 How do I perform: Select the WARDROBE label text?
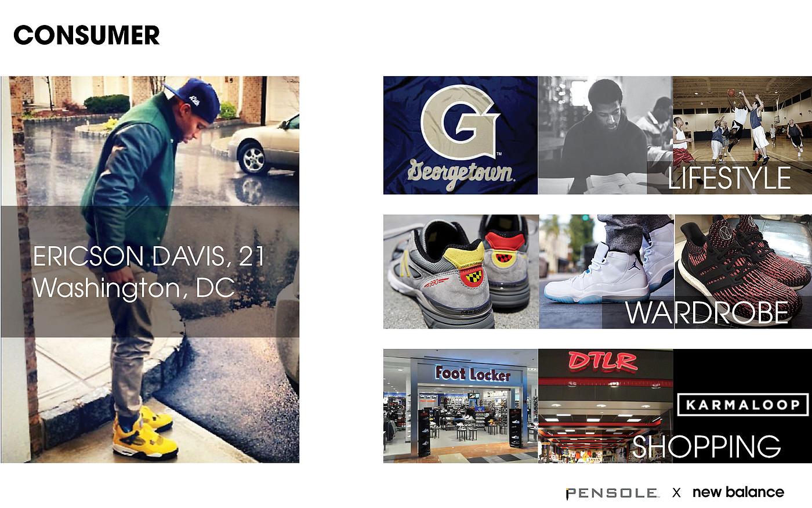point(708,312)
